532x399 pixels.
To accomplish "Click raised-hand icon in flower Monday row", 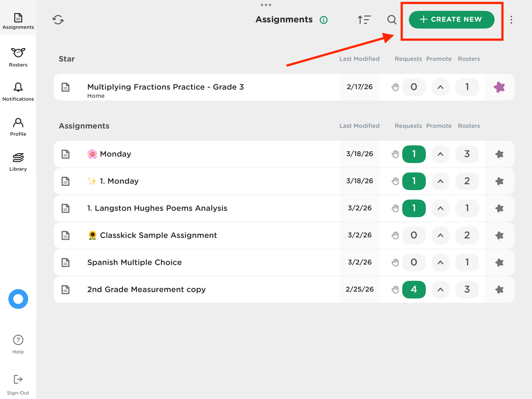I will point(395,154).
